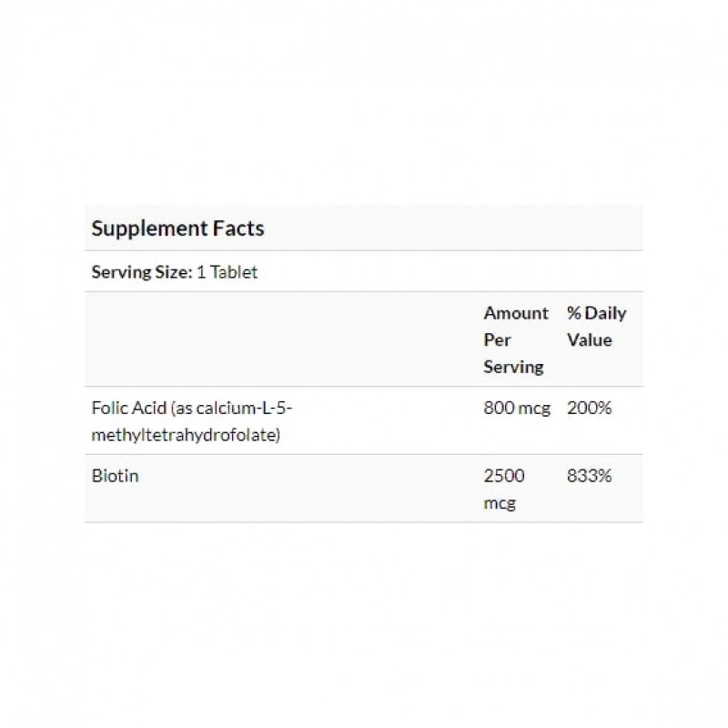Screen dimensions: 728x728
Task: Click the "mcg" unit beside 800
Action: (x=533, y=409)
